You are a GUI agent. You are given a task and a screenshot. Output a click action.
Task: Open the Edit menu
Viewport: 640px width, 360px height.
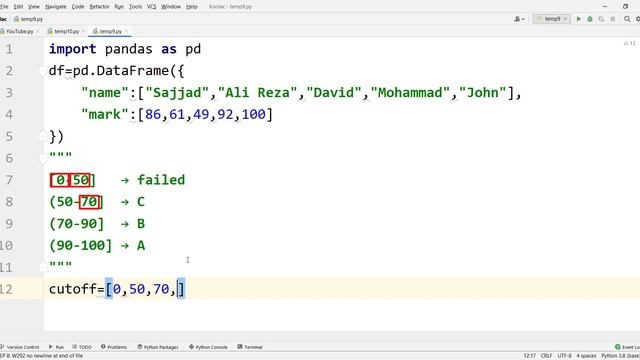[18, 7]
